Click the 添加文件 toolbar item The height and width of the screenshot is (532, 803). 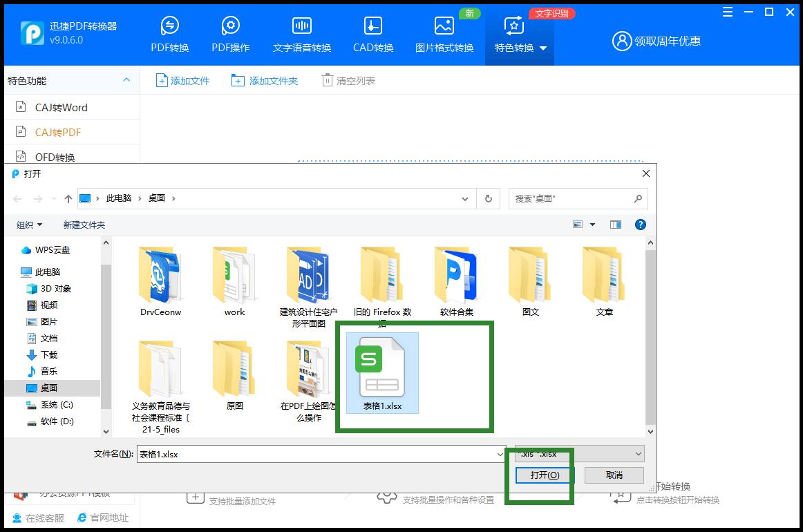tap(184, 80)
